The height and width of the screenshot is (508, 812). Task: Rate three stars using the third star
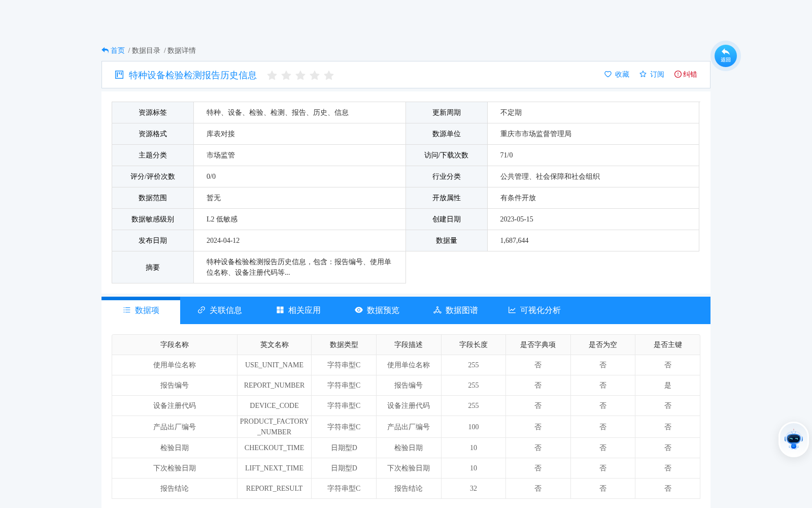pos(300,75)
